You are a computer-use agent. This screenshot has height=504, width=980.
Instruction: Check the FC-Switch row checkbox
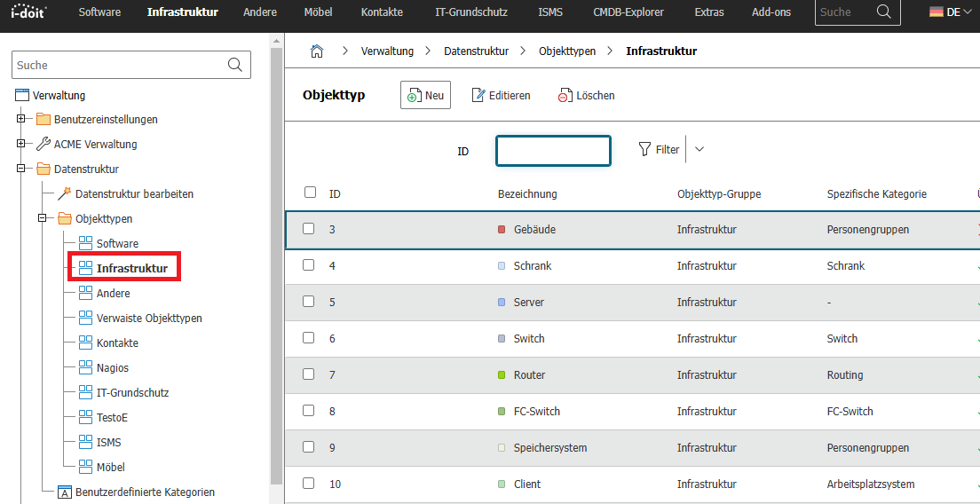(309, 410)
